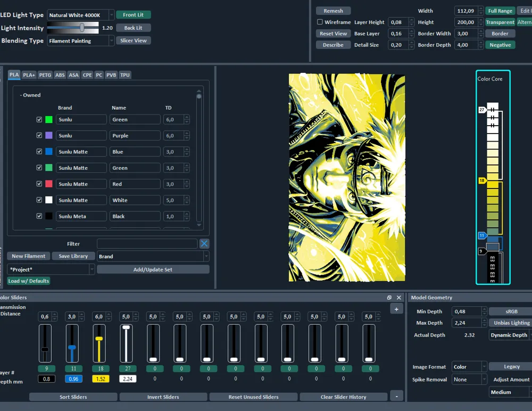This screenshot has height=411, width=532.
Task: Click Invert Sliders
Action: (163, 397)
